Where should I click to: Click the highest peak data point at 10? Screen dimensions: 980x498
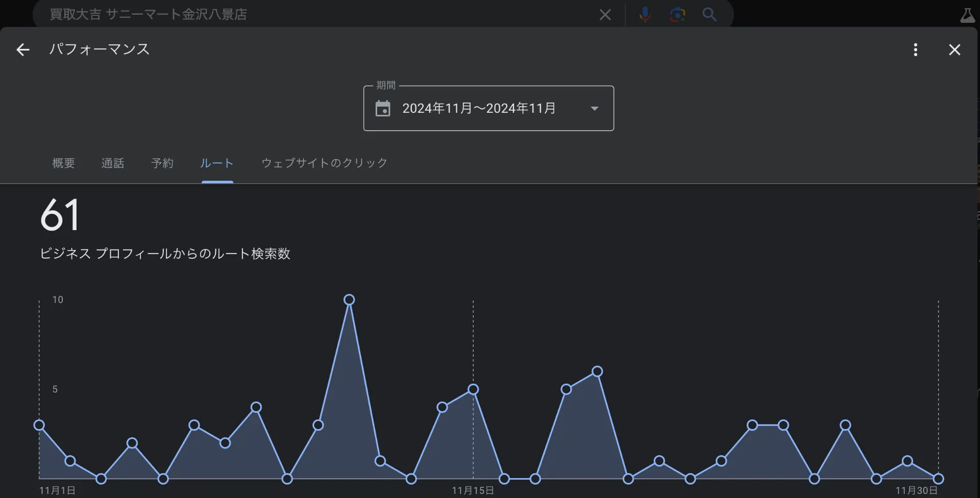pos(349,300)
